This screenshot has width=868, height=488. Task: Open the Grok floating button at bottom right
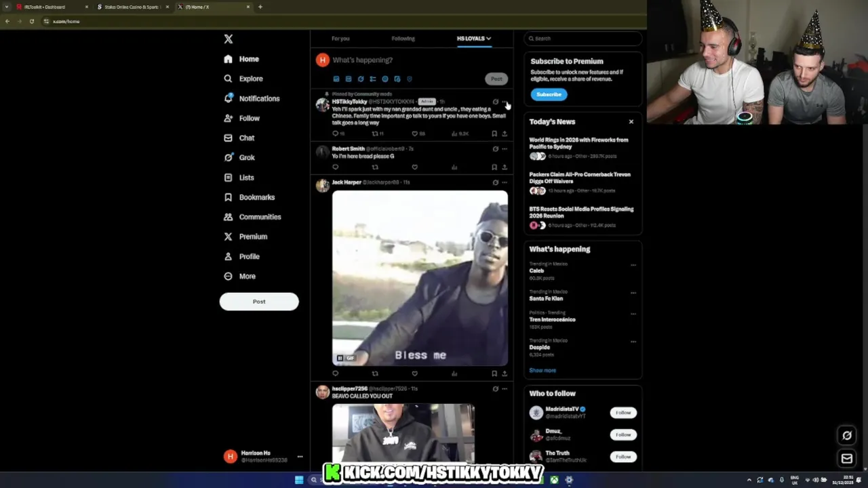coord(847,436)
